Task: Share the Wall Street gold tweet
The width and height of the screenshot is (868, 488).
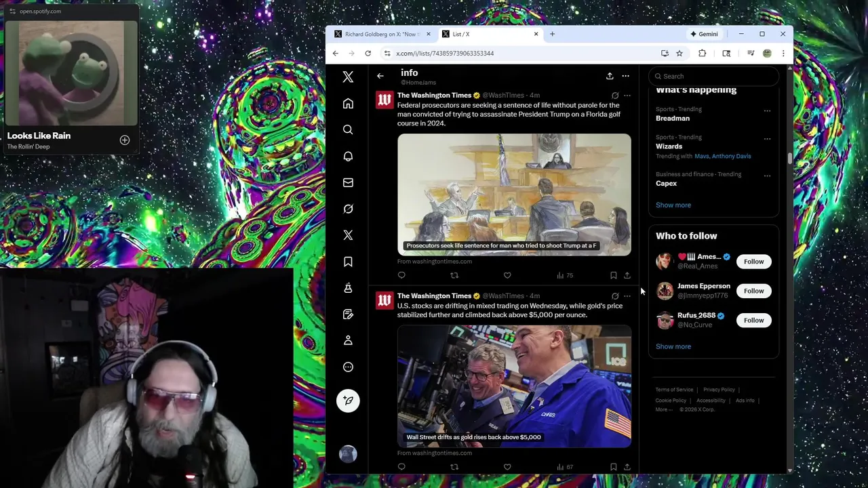Action: 627,467
